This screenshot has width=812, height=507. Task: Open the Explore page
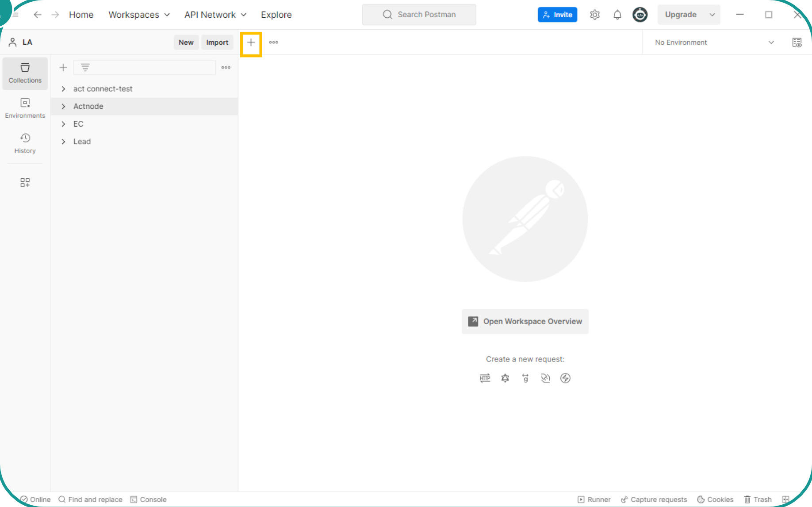coord(276,15)
